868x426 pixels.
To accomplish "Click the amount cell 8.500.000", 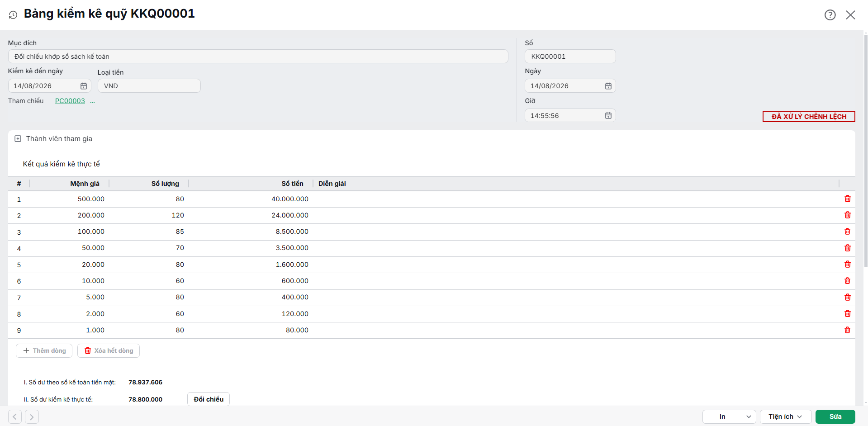I will pyautogui.click(x=292, y=232).
